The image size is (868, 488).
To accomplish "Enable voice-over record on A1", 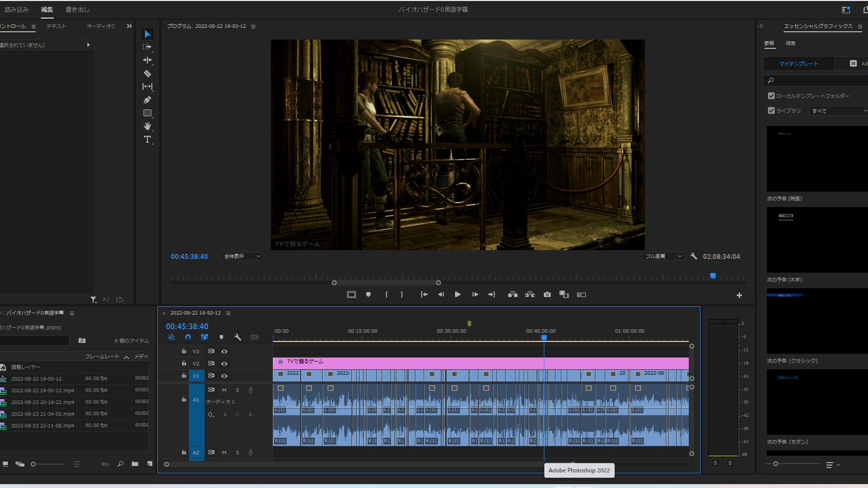I will click(x=250, y=390).
